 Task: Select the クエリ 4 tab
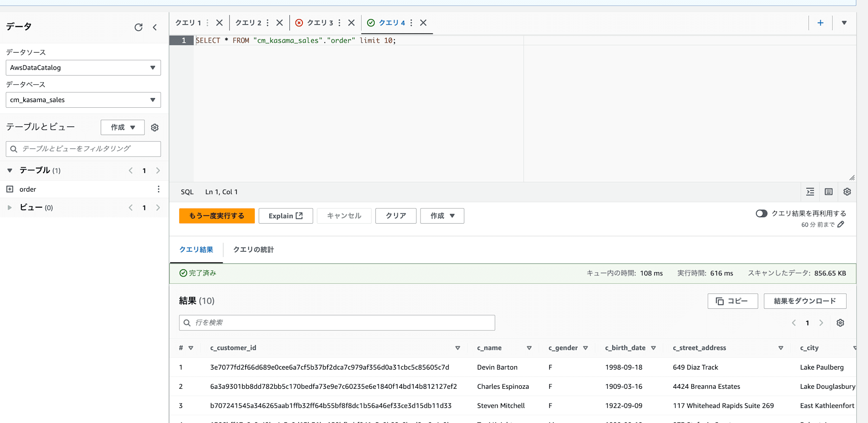click(x=392, y=23)
